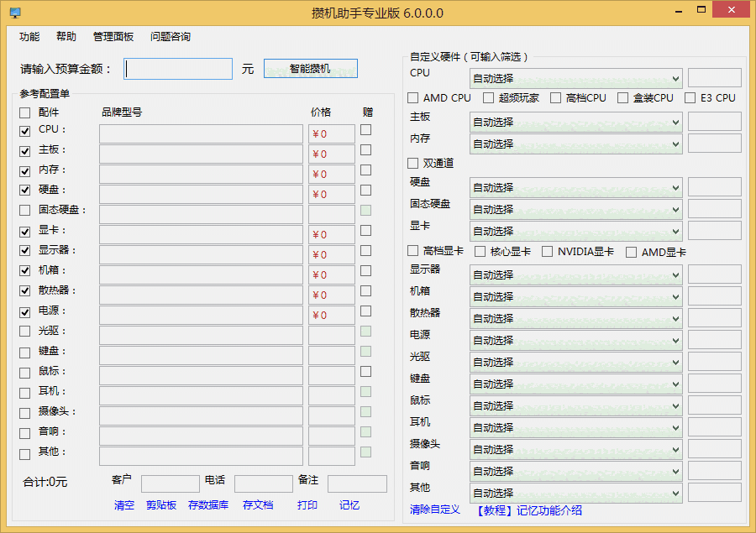Click the app icon in title bar

14,13
